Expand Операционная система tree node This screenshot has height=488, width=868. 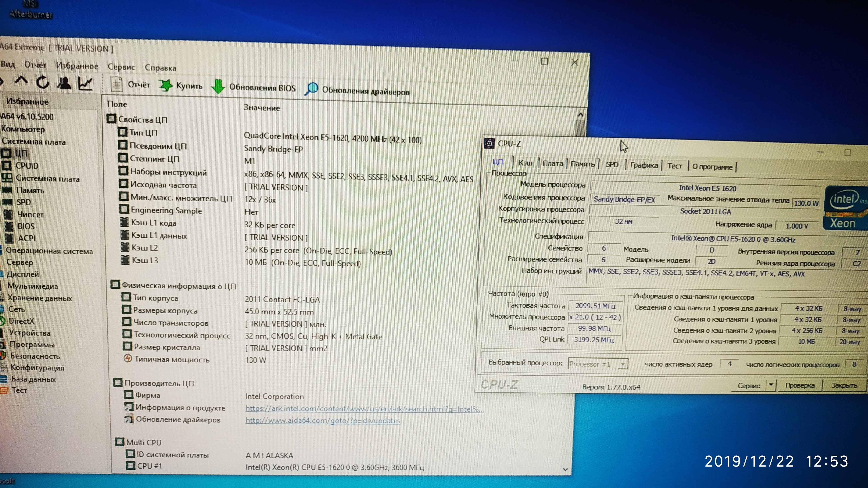tap(49, 251)
